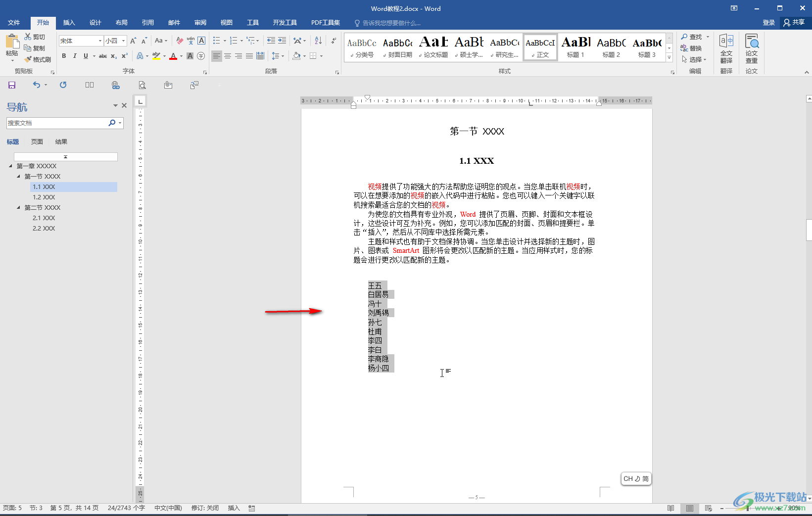Toggle Bold formatting

click(64, 56)
